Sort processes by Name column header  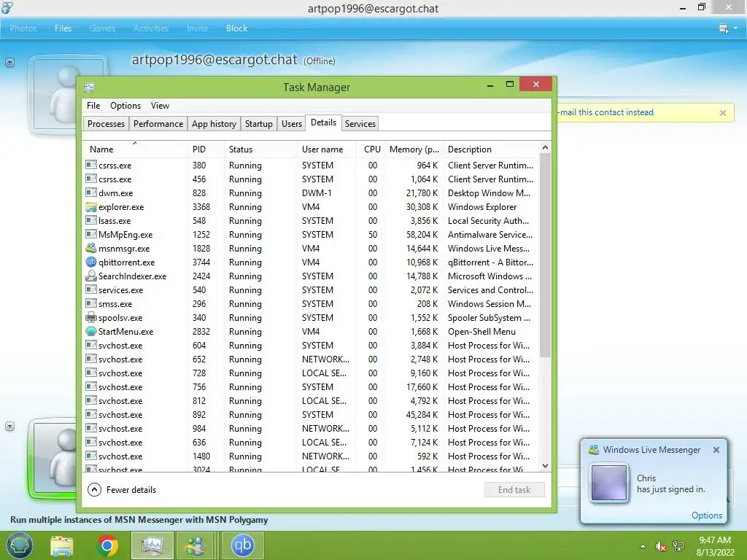pos(135,149)
